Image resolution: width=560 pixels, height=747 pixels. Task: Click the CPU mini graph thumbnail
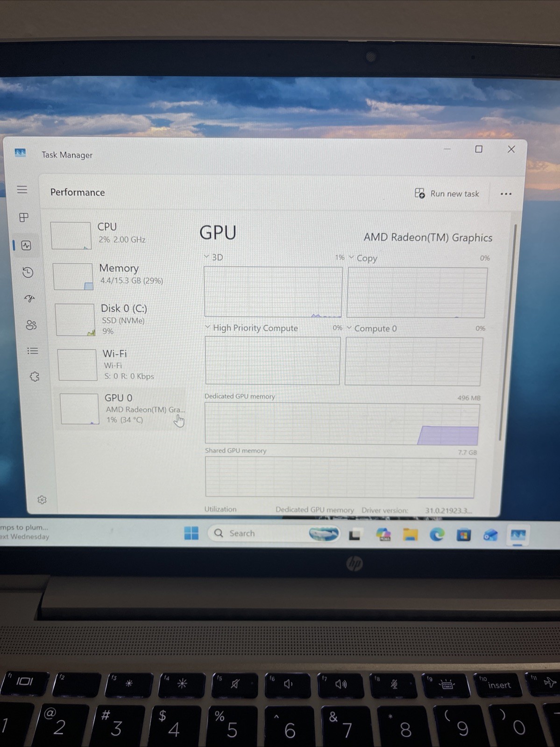(x=71, y=235)
